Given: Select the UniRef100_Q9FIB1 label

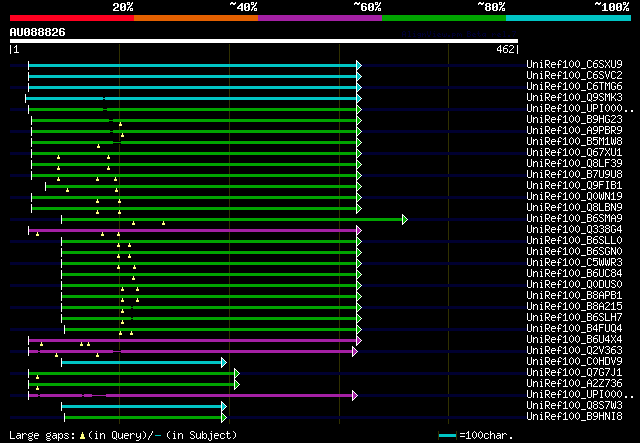Looking at the screenshot, I should 574,186.
